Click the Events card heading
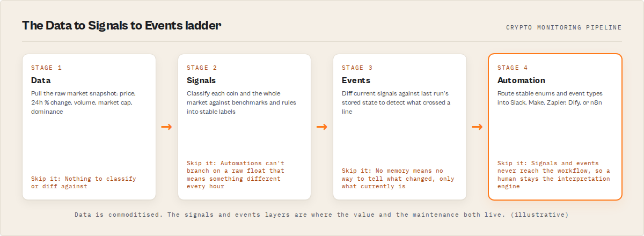 click(x=356, y=80)
